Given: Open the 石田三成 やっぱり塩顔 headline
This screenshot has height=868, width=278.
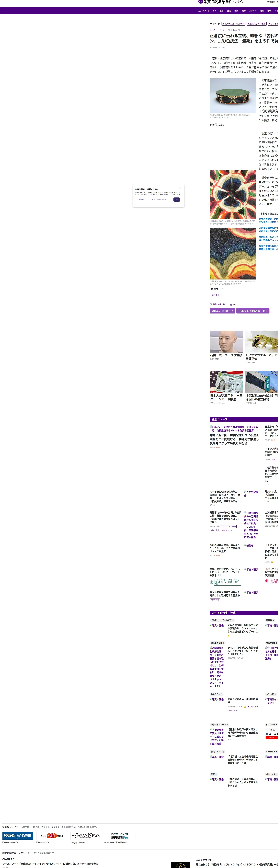Looking at the screenshot, I should (226, 355).
